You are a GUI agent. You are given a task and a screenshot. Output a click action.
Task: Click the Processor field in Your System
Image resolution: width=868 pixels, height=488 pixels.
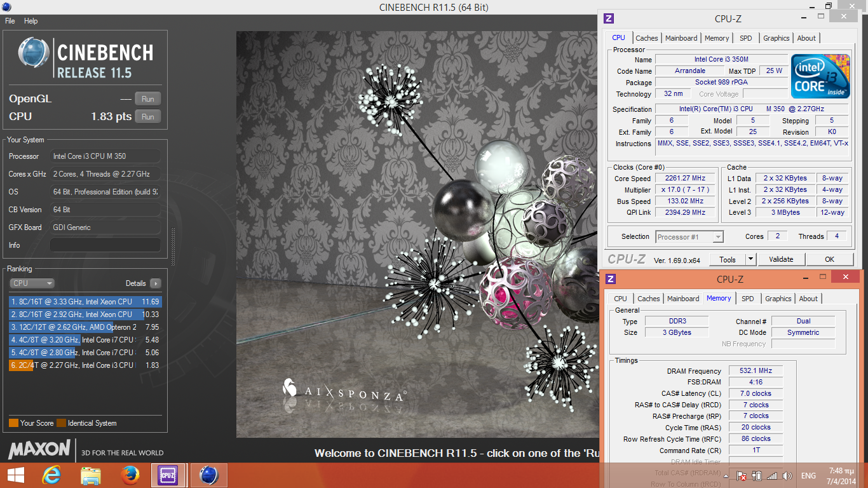105,156
